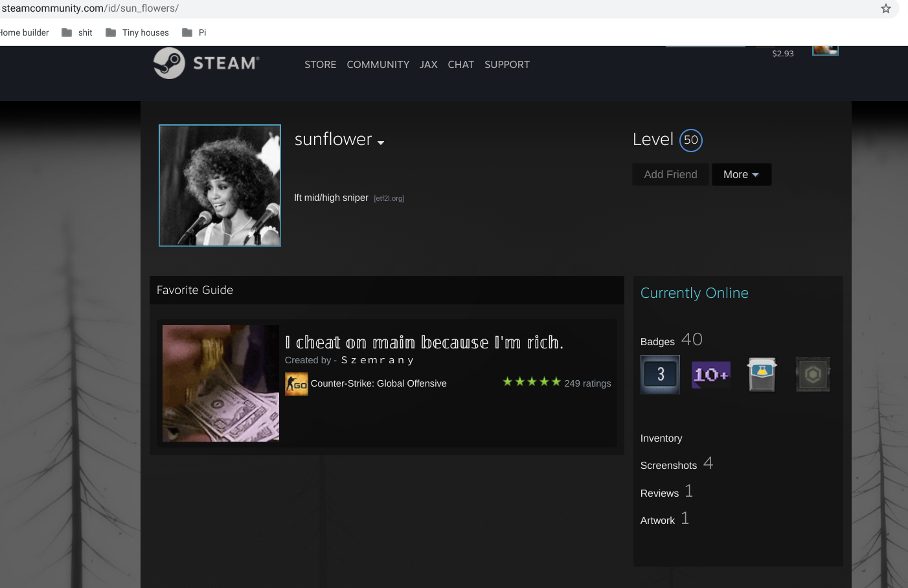The width and height of the screenshot is (908, 588).
Task: Open the More dropdown menu
Action: point(742,175)
